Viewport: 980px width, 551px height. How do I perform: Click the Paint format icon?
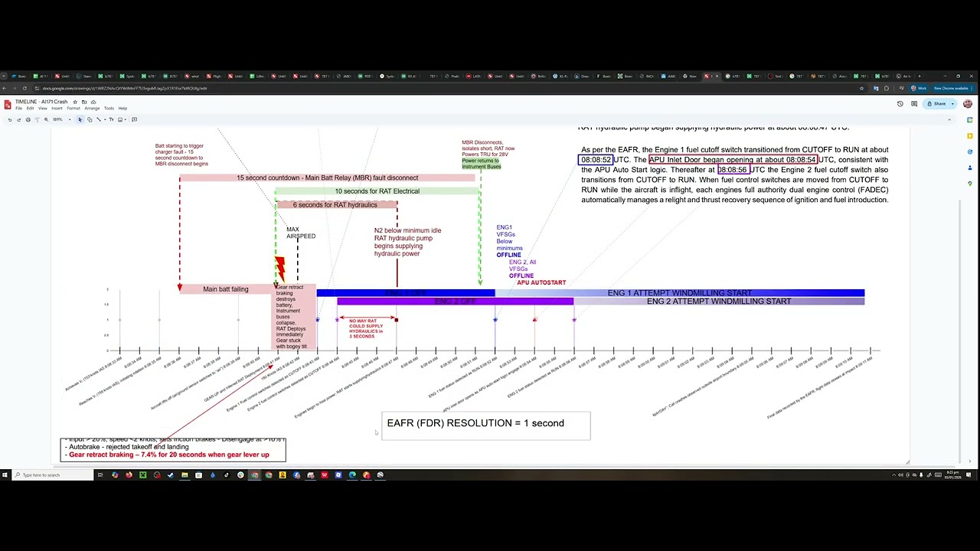point(38,119)
